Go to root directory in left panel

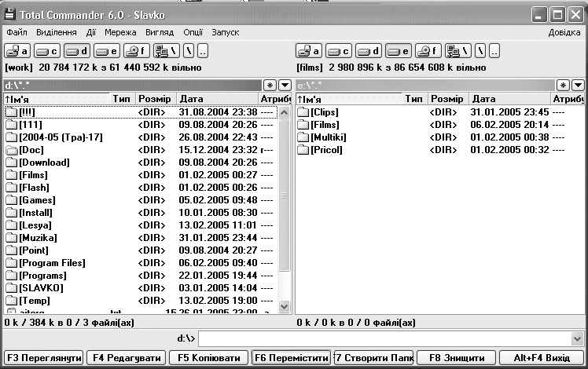tap(189, 51)
